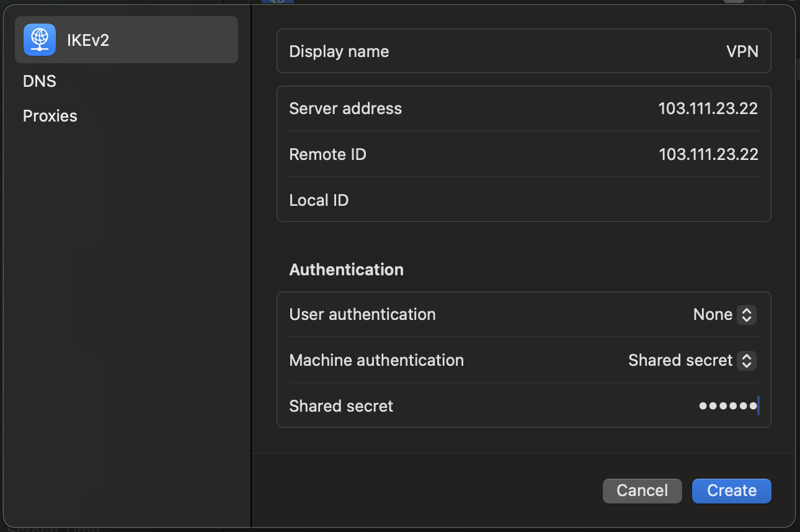Viewport: 800px width, 532px height.
Task: Cancel the VPN configuration dialog
Action: point(642,490)
